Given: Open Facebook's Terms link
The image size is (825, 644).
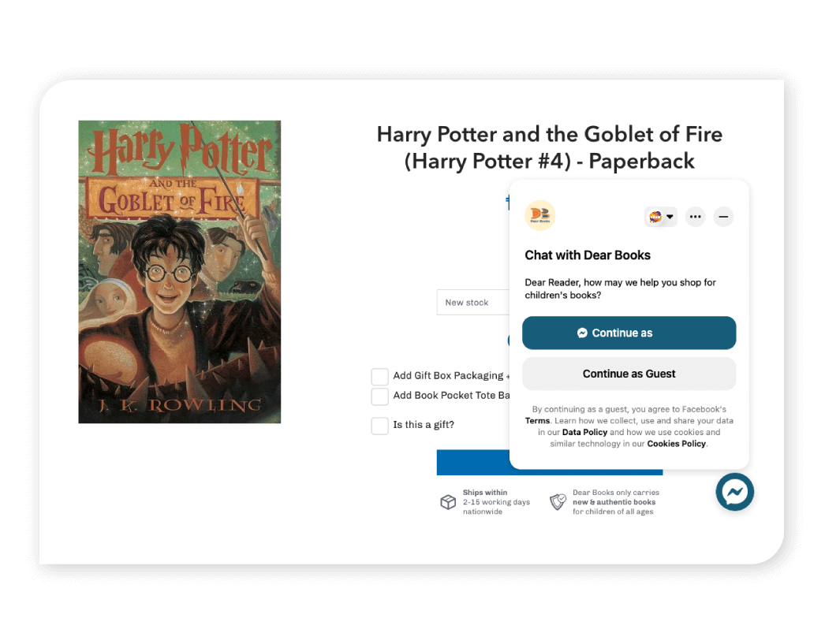Looking at the screenshot, I should coord(537,421).
